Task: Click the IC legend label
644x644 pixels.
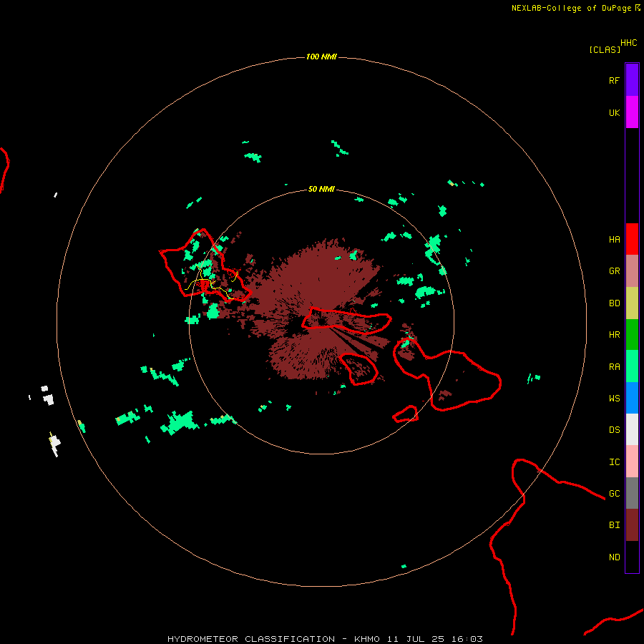Action: 614,462
